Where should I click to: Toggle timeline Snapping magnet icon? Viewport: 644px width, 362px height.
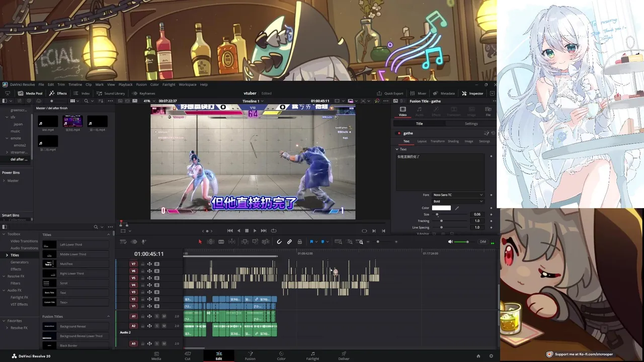tap(279, 242)
